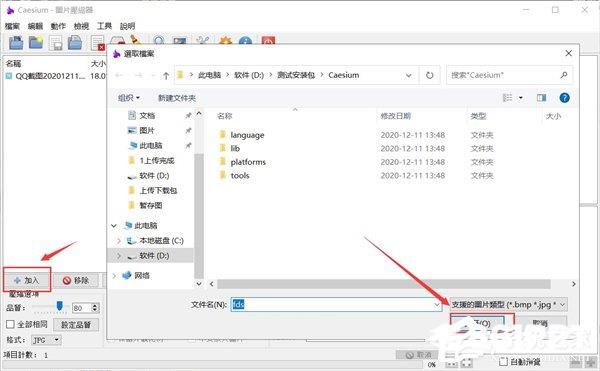Go up one folder with the up arrow
The height and width of the screenshot is (371, 600).
[x=166, y=75]
